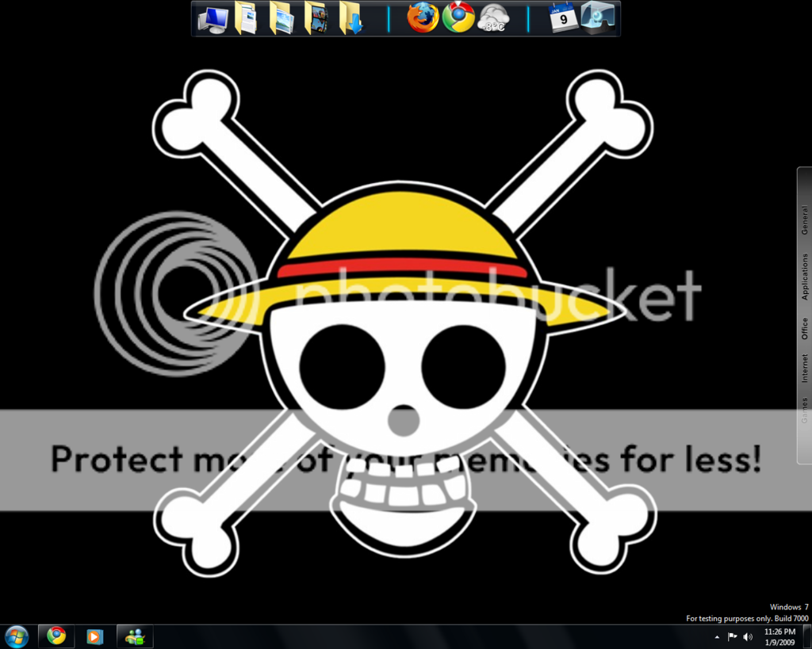Select the Internet tab on sidebar
This screenshot has height=649, width=812.
coord(805,368)
